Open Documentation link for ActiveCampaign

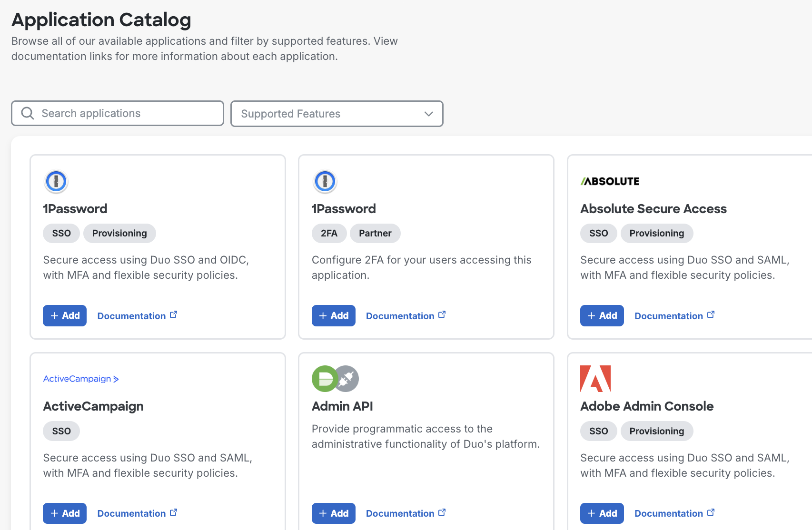pos(131,513)
